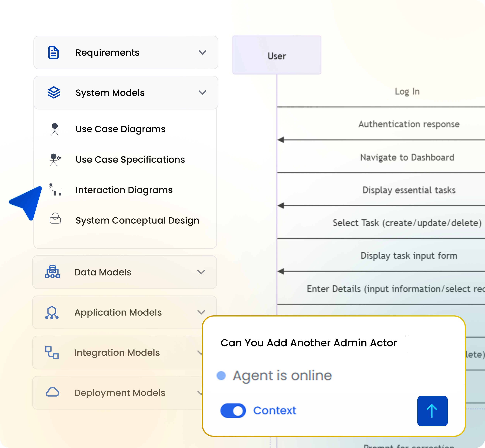Click the Use Case Specifications actor-gear icon
The width and height of the screenshot is (485, 448).
pos(55,160)
